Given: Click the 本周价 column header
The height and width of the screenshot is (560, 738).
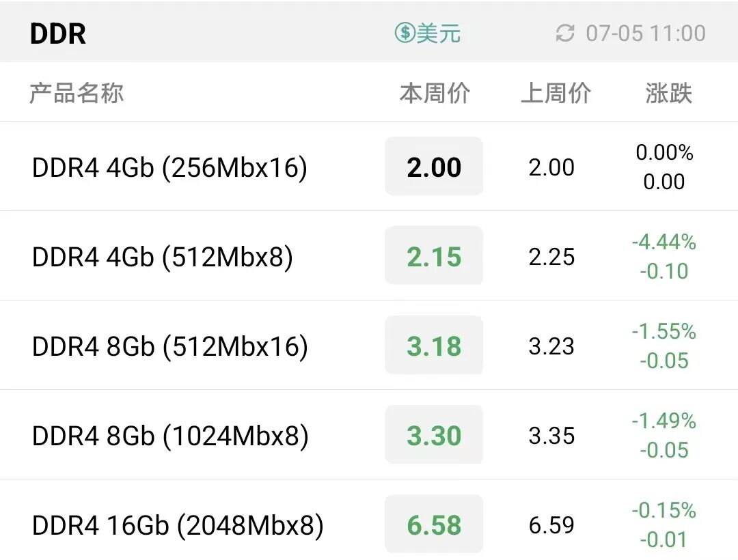Looking at the screenshot, I should (435, 93).
